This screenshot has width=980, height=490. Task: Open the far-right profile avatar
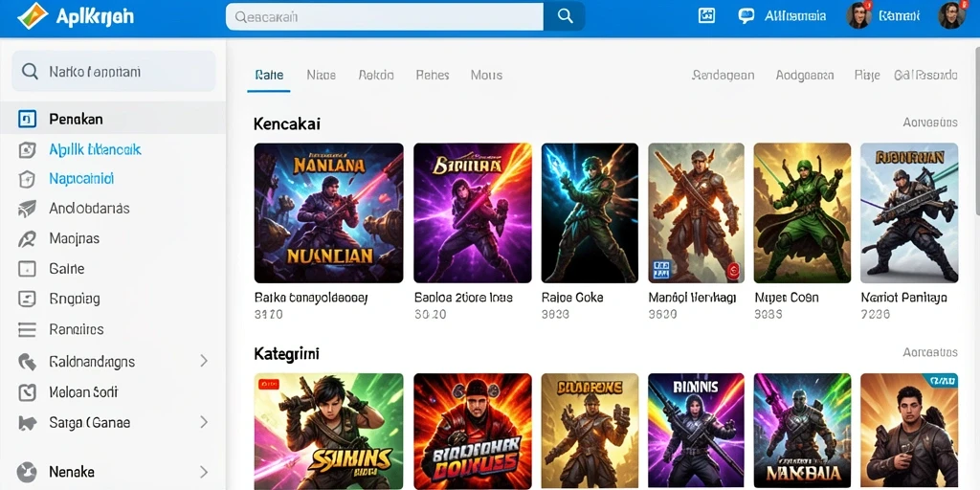pyautogui.click(x=951, y=15)
